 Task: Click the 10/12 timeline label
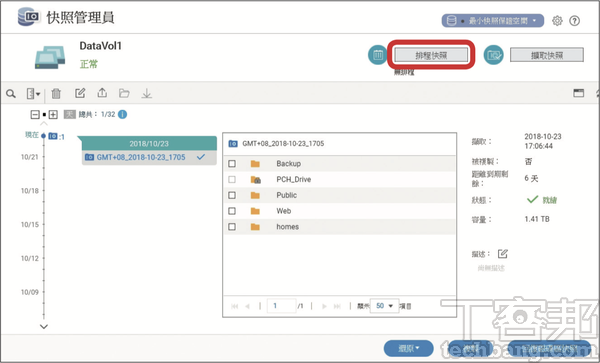[x=30, y=259]
